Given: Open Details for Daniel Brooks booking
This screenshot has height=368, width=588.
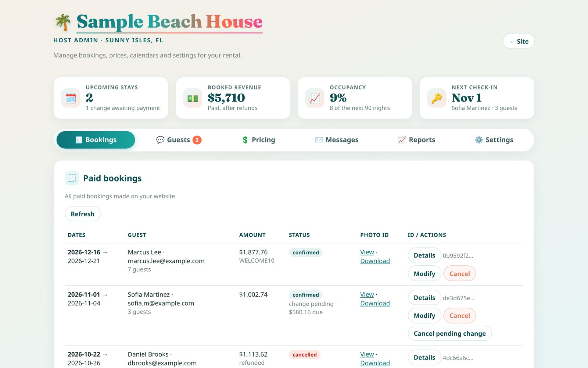Looking at the screenshot, I should [424, 357].
